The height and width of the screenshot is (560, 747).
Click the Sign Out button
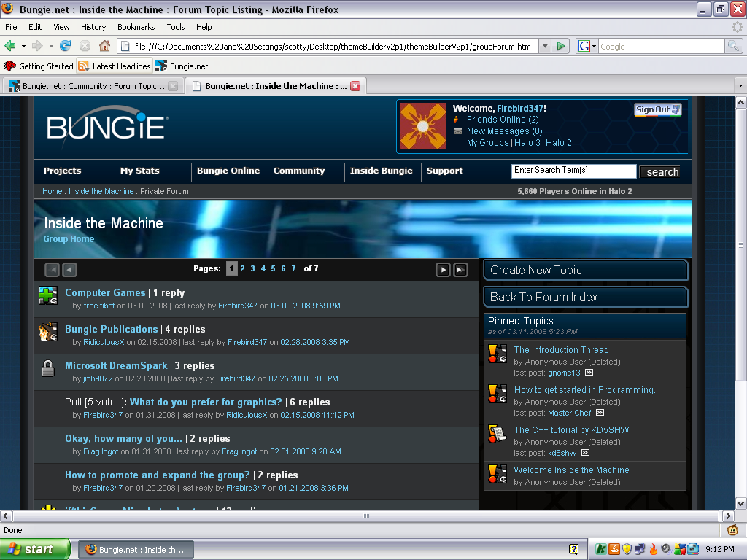[657, 109]
